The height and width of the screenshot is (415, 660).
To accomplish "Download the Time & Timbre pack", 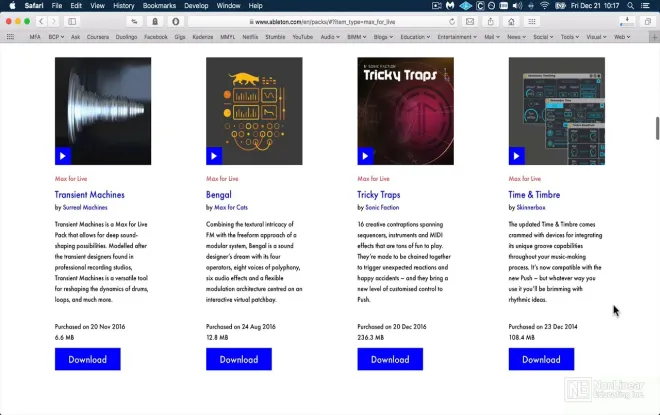I will 541,359.
